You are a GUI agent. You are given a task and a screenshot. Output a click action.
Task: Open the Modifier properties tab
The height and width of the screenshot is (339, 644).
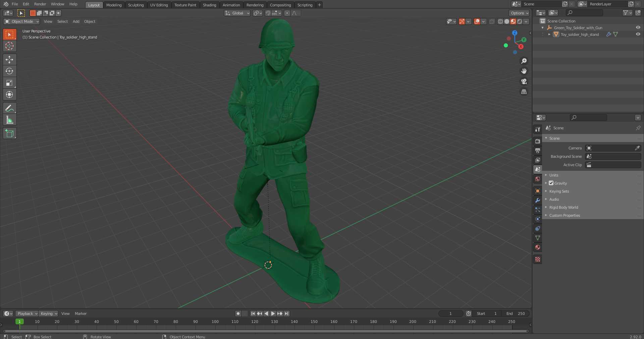point(538,200)
